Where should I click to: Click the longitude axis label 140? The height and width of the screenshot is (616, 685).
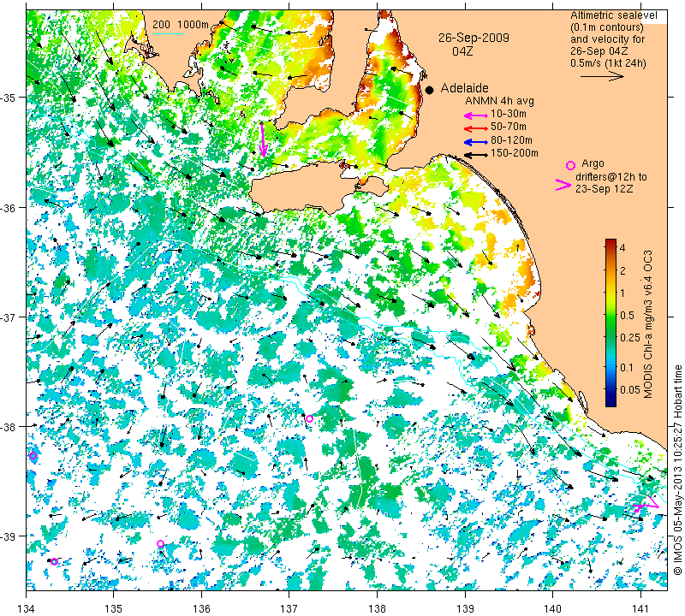click(x=552, y=608)
